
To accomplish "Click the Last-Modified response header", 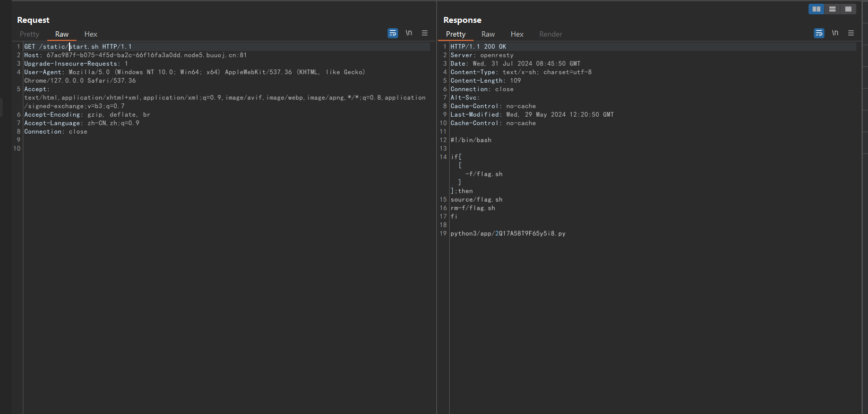I will coord(532,115).
